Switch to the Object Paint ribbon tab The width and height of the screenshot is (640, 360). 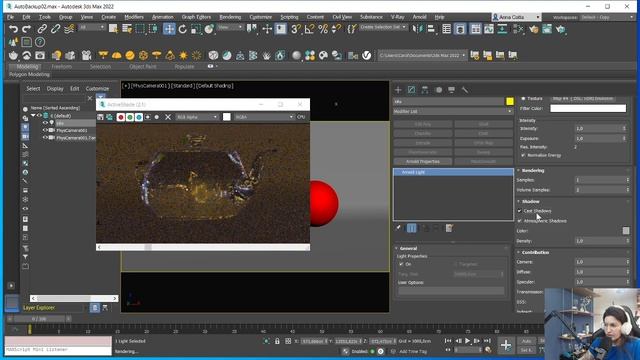coord(143,67)
